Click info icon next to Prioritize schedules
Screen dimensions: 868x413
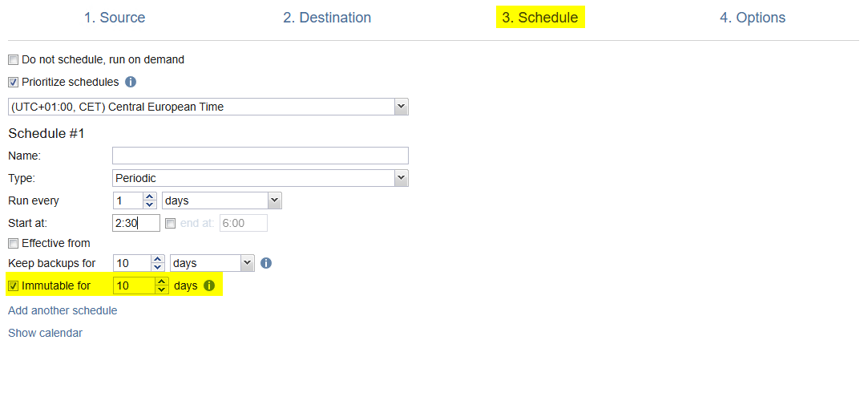point(131,82)
